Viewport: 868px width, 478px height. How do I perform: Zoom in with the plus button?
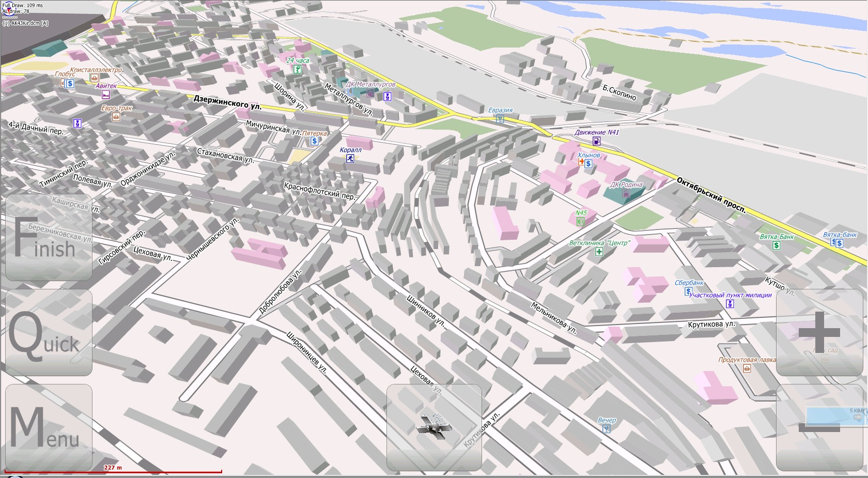[819, 333]
